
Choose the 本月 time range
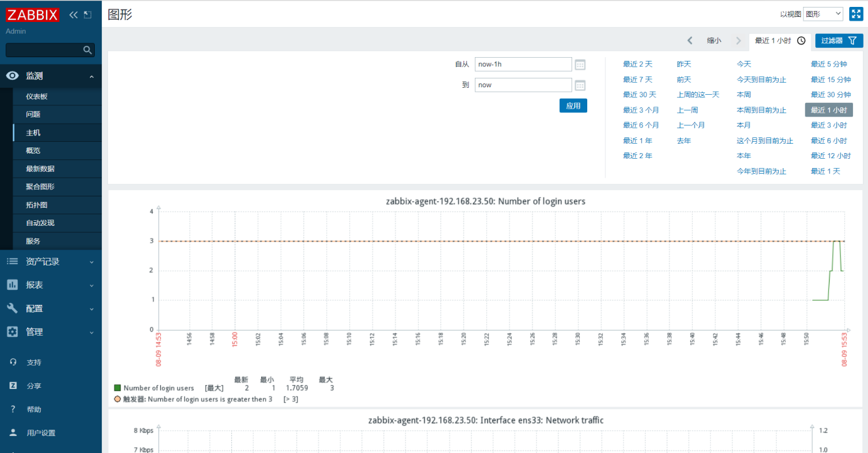744,125
